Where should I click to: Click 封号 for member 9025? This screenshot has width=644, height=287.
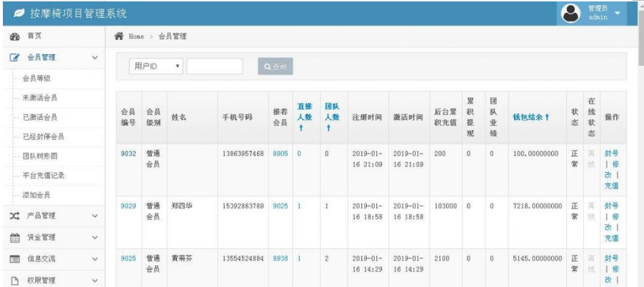click(612, 258)
